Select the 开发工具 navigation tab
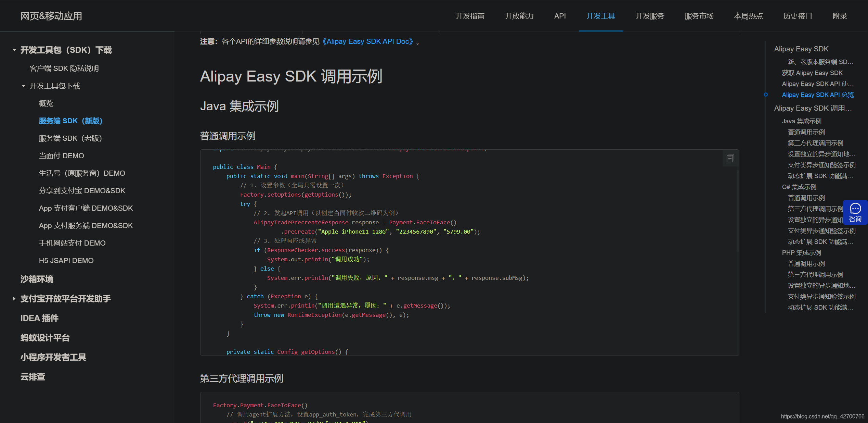 pyautogui.click(x=600, y=16)
